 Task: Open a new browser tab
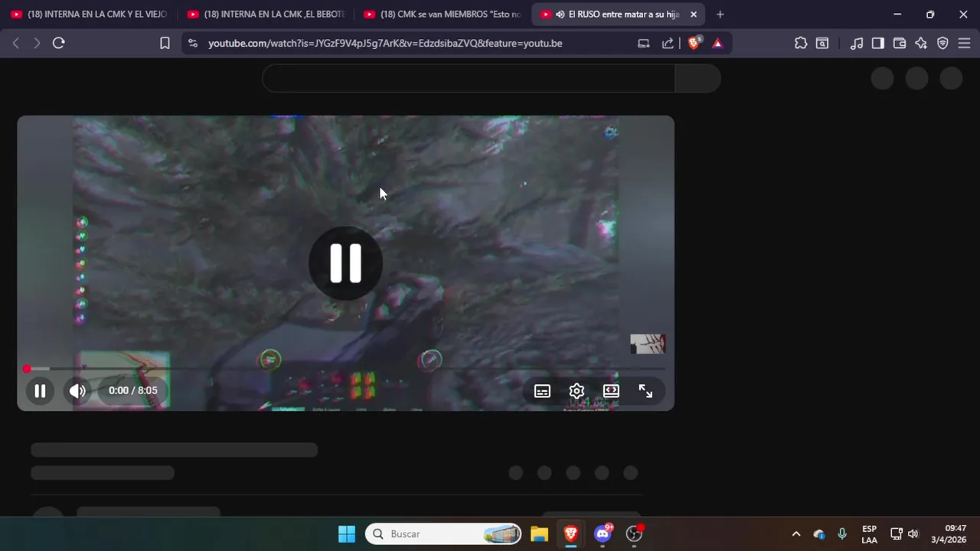(x=720, y=14)
